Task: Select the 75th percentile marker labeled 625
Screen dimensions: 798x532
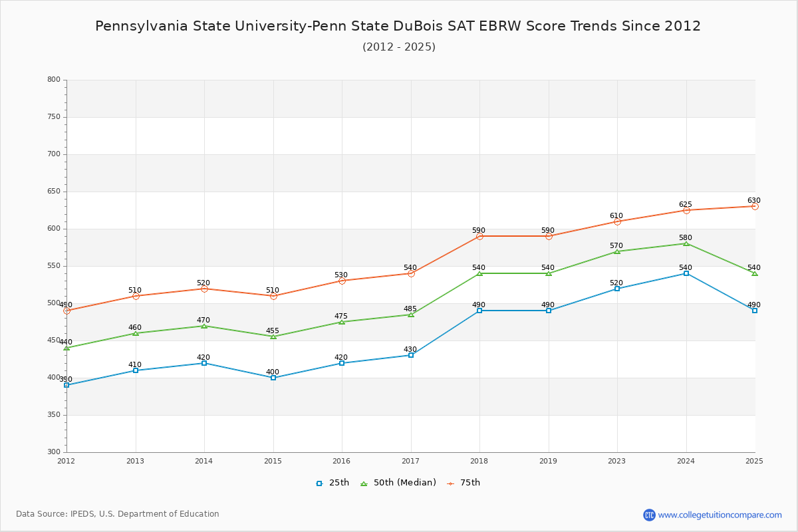Action: 686,210
